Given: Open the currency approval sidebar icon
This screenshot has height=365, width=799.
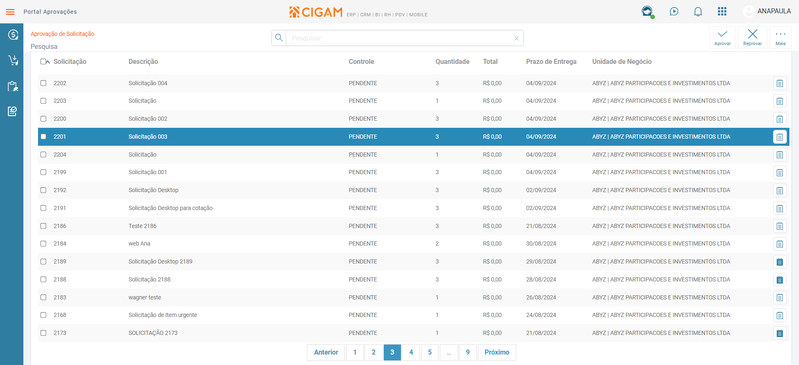Looking at the screenshot, I should [x=13, y=35].
